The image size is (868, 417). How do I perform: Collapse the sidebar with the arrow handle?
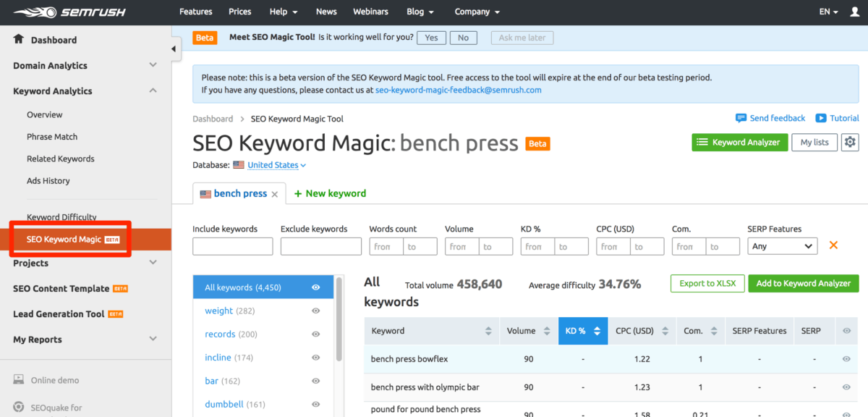174,49
